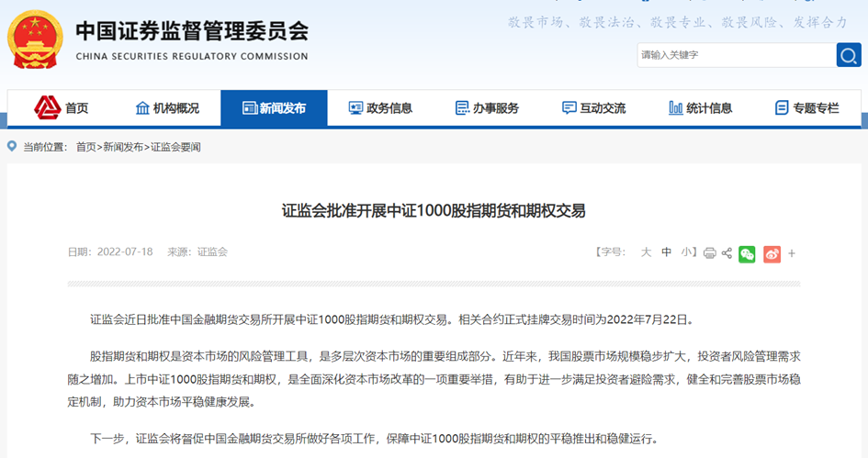The height and width of the screenshot is (458, 868).
Task: Open the 统计信息 menu
Action: click(x=700, y=108)
